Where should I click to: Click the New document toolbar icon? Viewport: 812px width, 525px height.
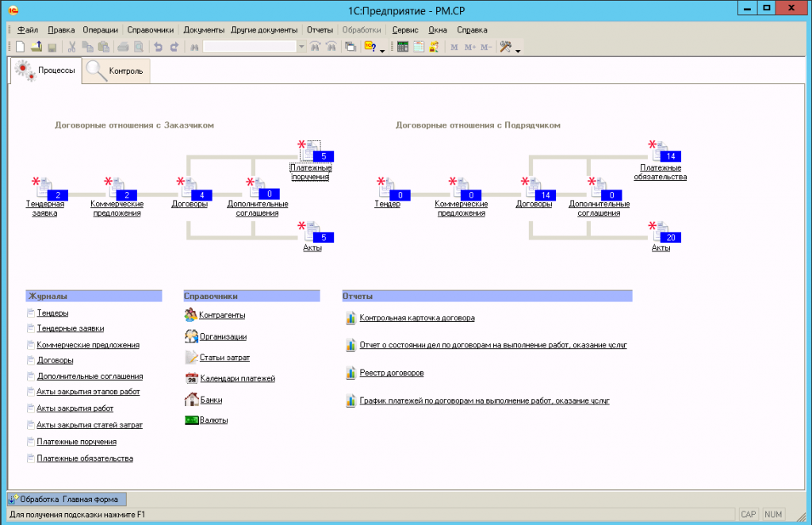(20, 47)
